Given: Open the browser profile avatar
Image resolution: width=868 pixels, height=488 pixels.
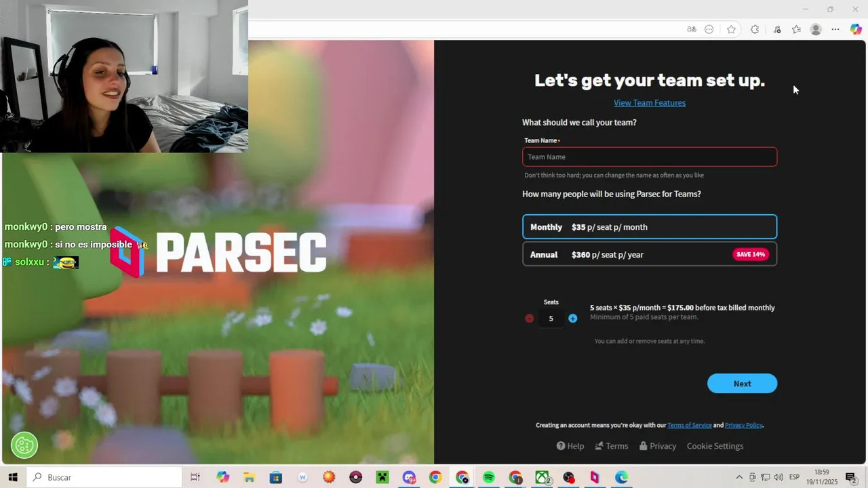Looking at the screenshot, I should pos(816,29).
